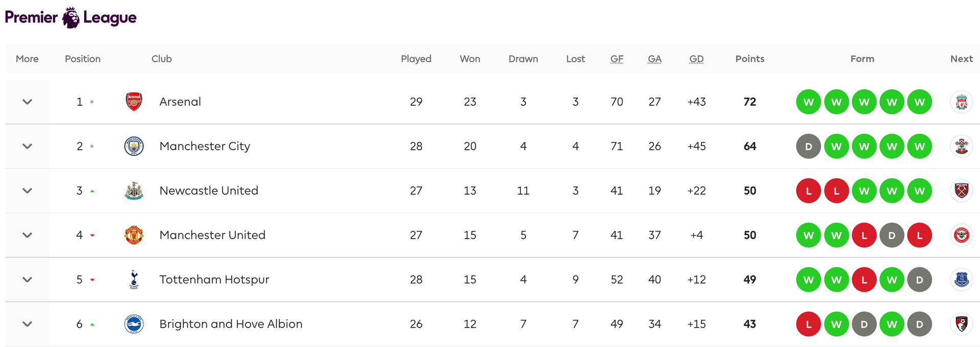Open the Manchester United club link
Image resolution: width=980 pixels, height=347 pixels.
coord(212,235)
